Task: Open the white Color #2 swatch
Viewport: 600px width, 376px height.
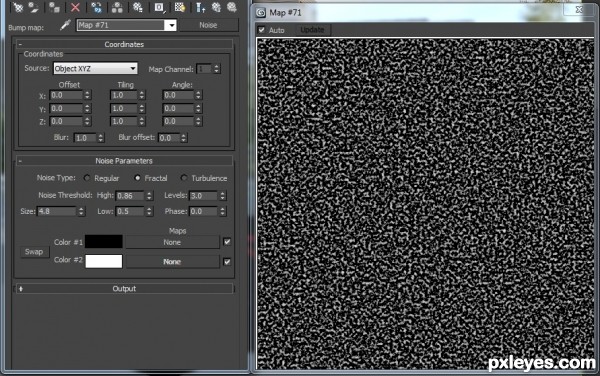Action: pos(104,262)
